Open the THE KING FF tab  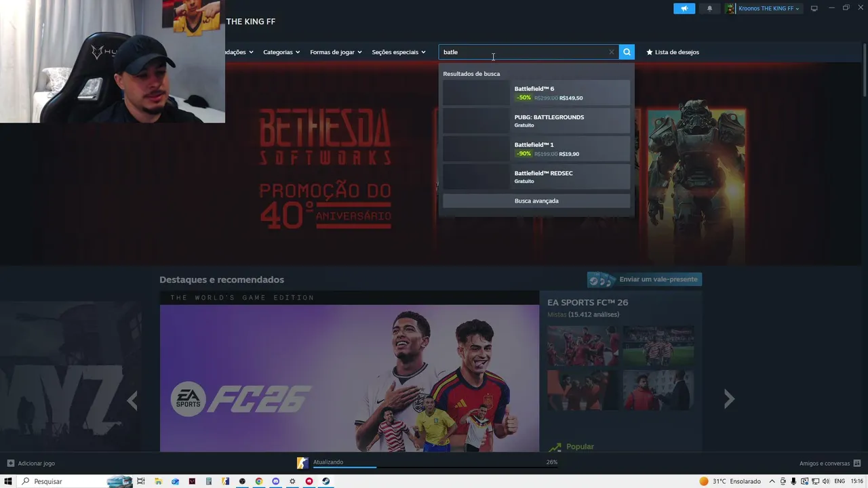[251, 22]
